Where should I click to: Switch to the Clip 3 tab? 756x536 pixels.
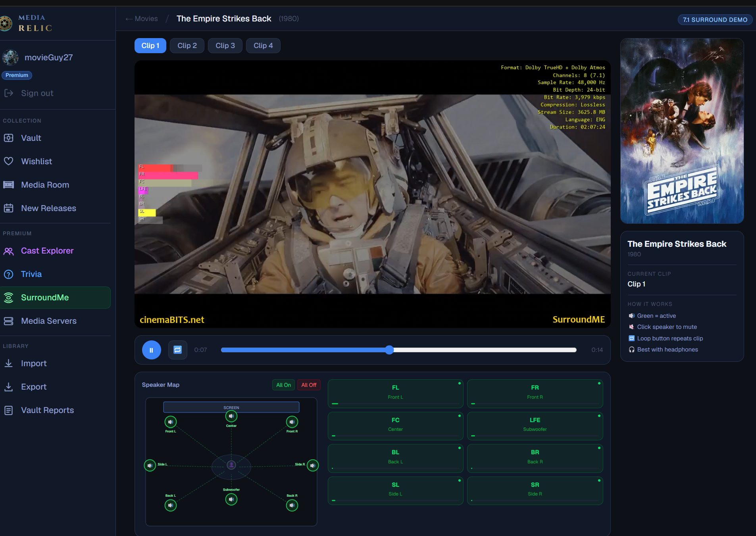coord(225,46)
